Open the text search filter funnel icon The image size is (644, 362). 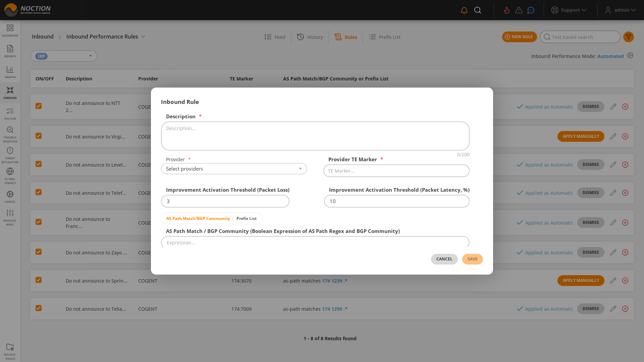[x=629, y=37]
